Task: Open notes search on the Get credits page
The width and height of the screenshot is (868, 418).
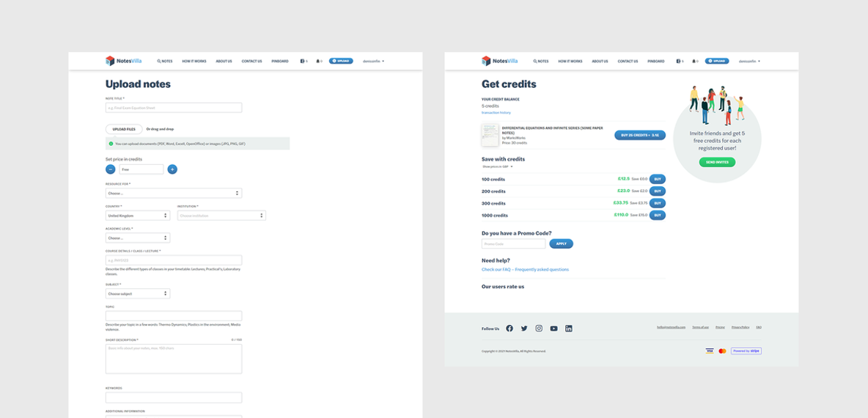Action: 541,61
